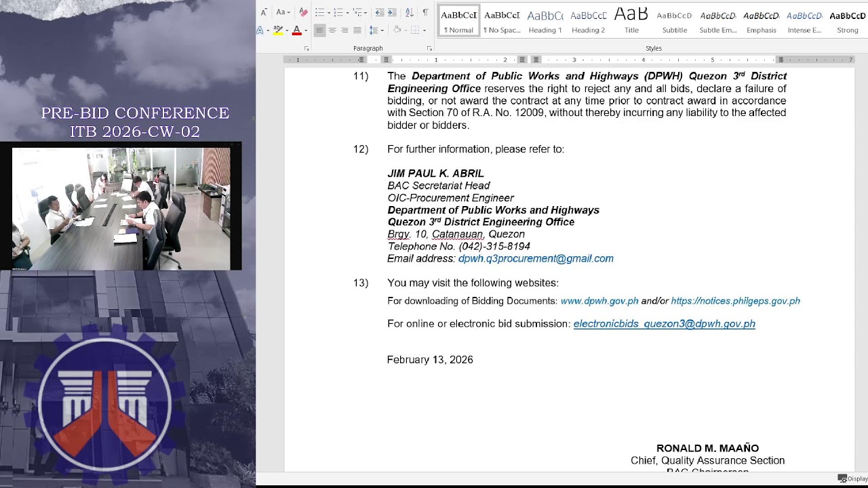
Task: Click the Shading paint bucket icon
Action: coord(397,30)
